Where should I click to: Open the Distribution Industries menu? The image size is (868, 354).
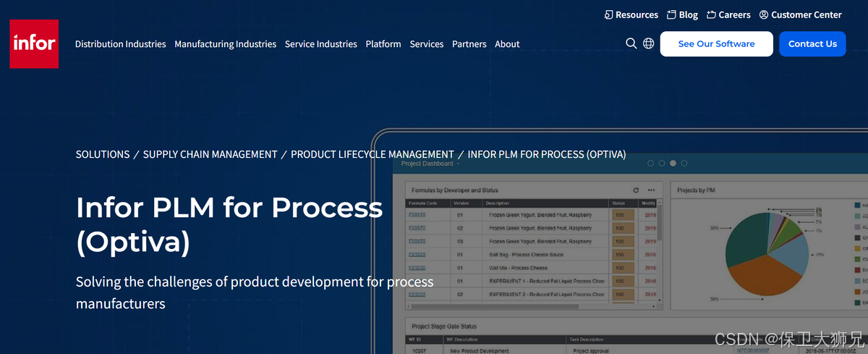click(x=121, y=44)
